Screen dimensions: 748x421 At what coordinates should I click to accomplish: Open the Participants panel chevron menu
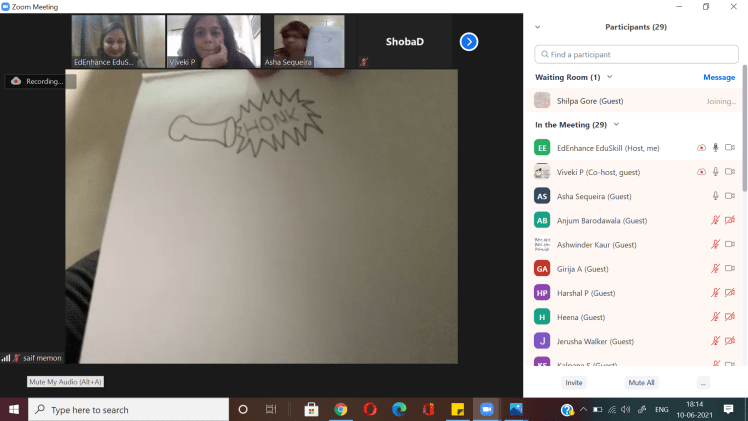[538, 27]
